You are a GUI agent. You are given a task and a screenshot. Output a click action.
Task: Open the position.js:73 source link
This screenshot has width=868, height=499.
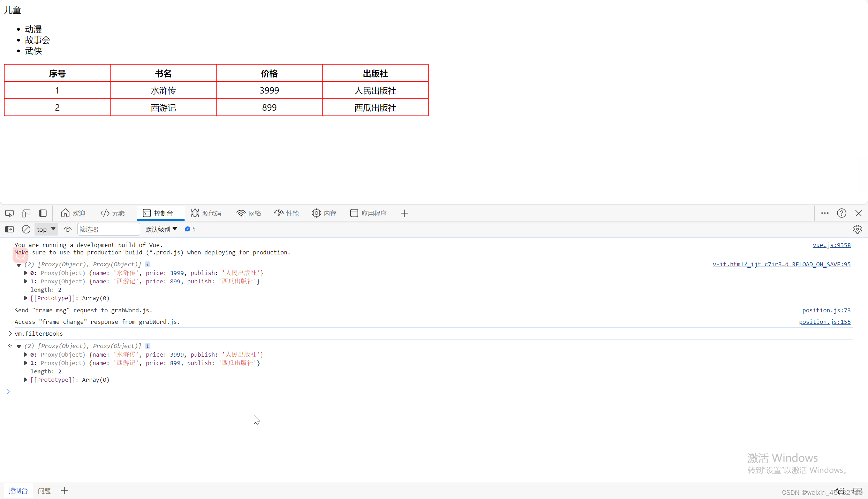[827, 310]
